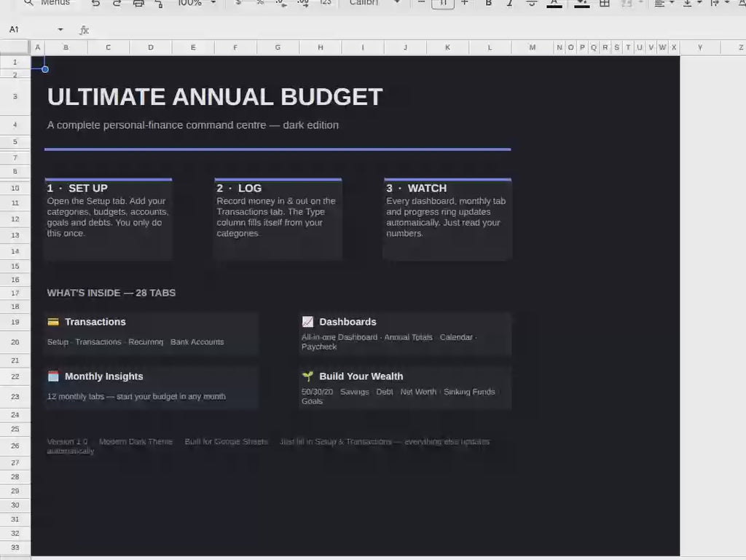Click 'Every dashboard, monthly tab' description text

pos(446,217)
